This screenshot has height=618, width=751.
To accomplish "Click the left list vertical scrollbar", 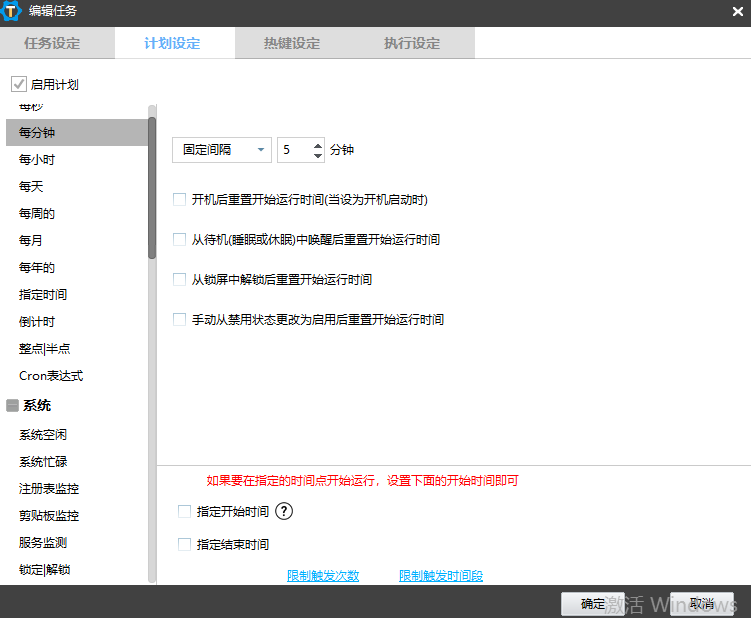I will pyautogui.click(x=152, y=189).
